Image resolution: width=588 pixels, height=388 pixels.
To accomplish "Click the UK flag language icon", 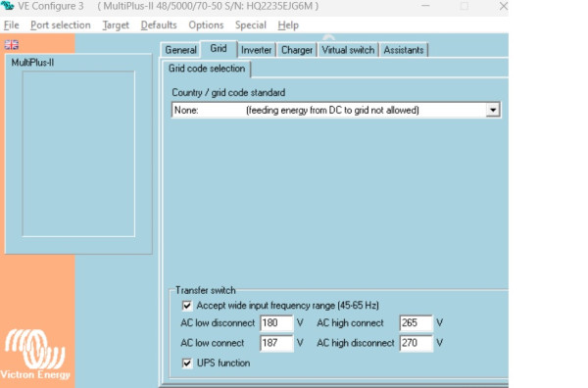I will [11, 45].
